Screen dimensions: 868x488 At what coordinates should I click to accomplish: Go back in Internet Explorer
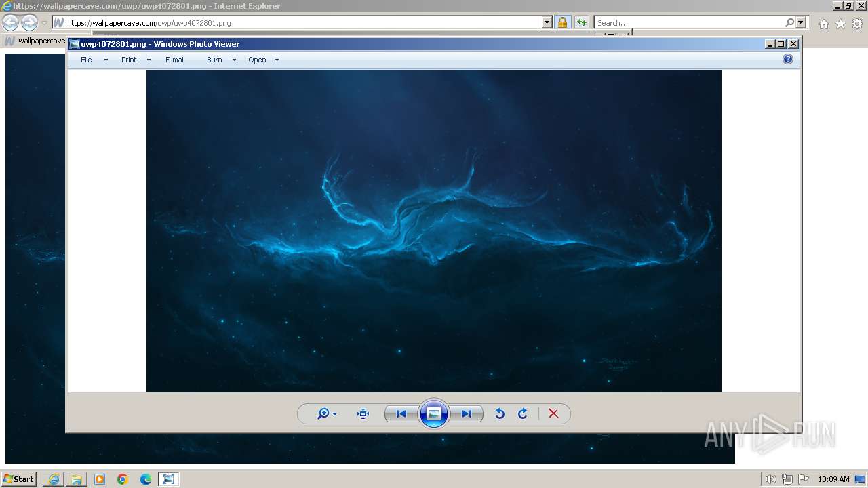pos(11,22)
